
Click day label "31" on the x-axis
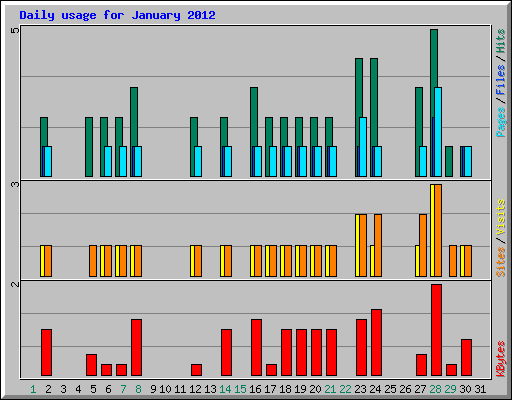[480, 389]
